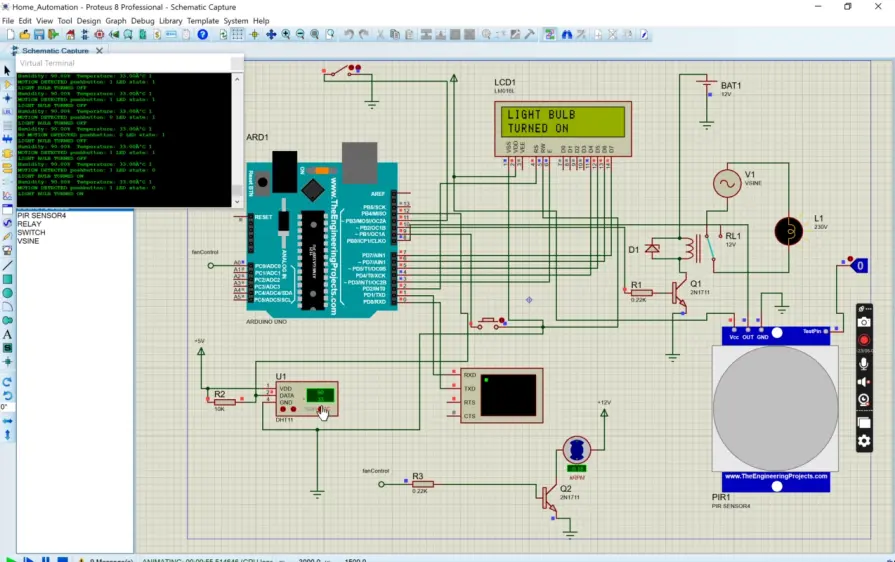Select the Selection Mode arrow tool
This screenshot has width=895, height=562.
pyautogui.click(x=7, y=70)
